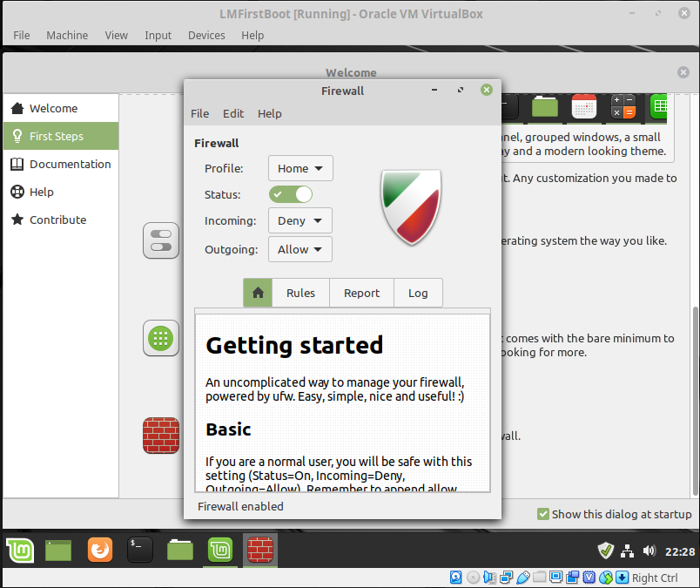700x588 pixels.
Task: Click the sound volume tray icon
Action: click(x=650, y=551)
